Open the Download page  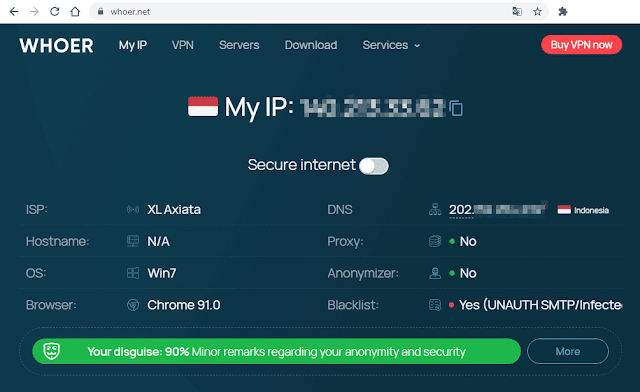[311, 45]
